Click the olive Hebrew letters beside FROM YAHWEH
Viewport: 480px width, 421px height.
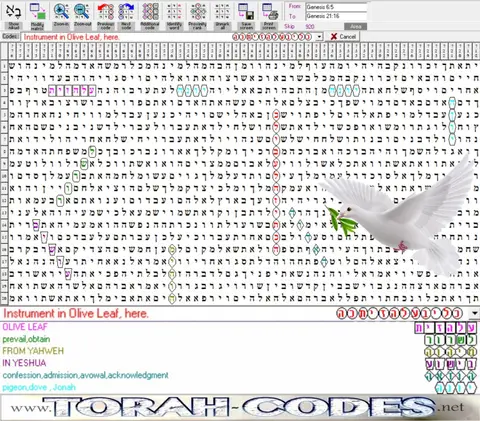[450, 352]
